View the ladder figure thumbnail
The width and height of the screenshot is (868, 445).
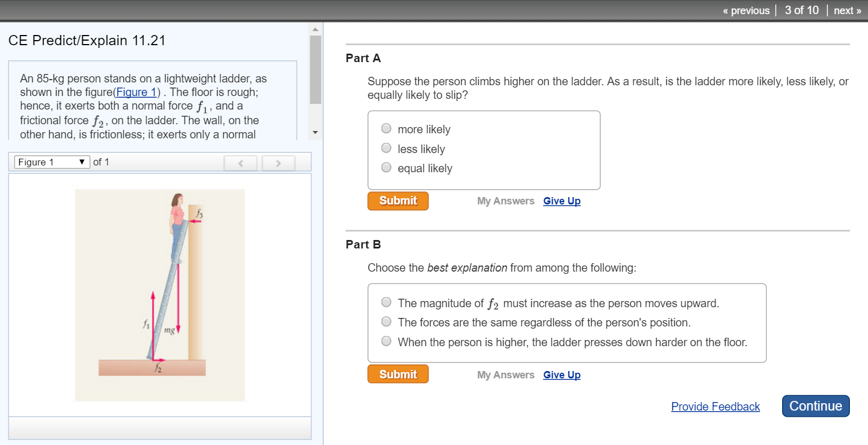[159, 294]
